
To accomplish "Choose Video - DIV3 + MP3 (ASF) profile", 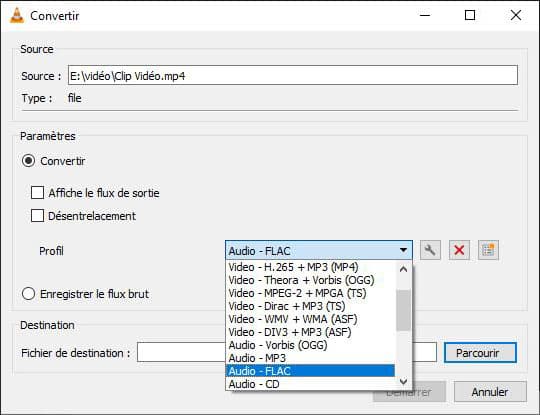I will point(310,332).
